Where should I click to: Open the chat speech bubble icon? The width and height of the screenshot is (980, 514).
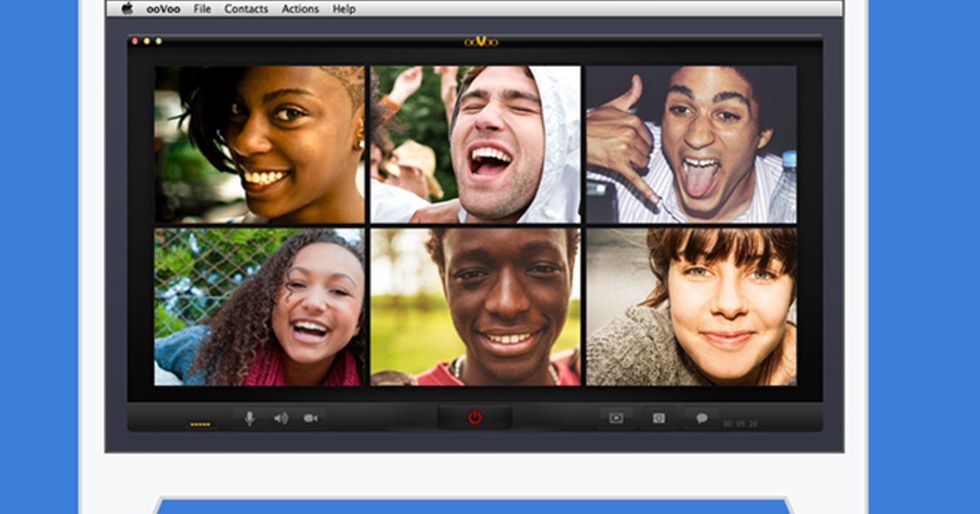701,419
